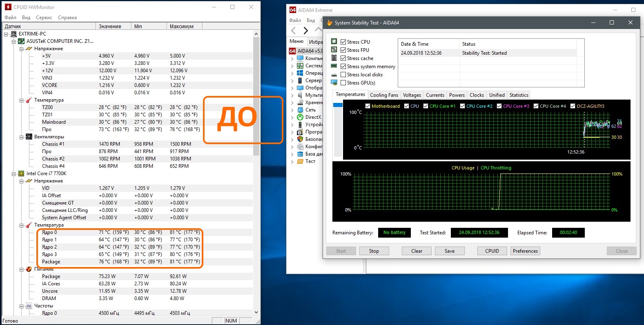This screenshot has height=325, width=644.
Task: Collapse the EXTREME-PC tree node
Action: [6, 34]
